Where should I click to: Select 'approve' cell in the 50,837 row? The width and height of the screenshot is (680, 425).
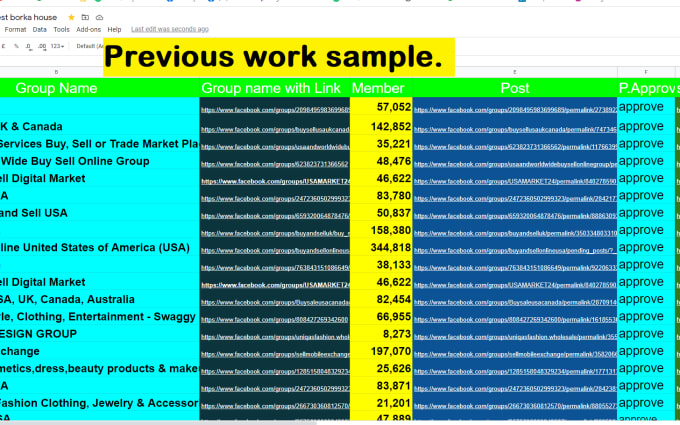pos(646,213)
